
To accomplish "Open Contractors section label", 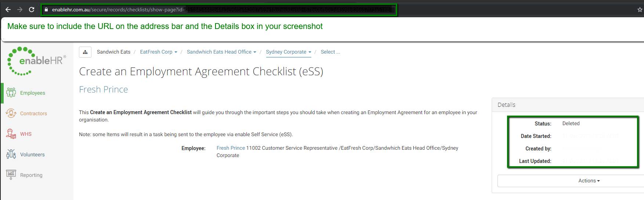I will 33,113.
